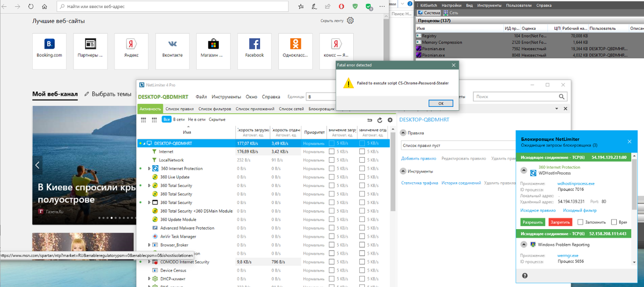Switch to Список приложений tab
The height and width of the screenshot is (287, 644).
click(255, 109)
